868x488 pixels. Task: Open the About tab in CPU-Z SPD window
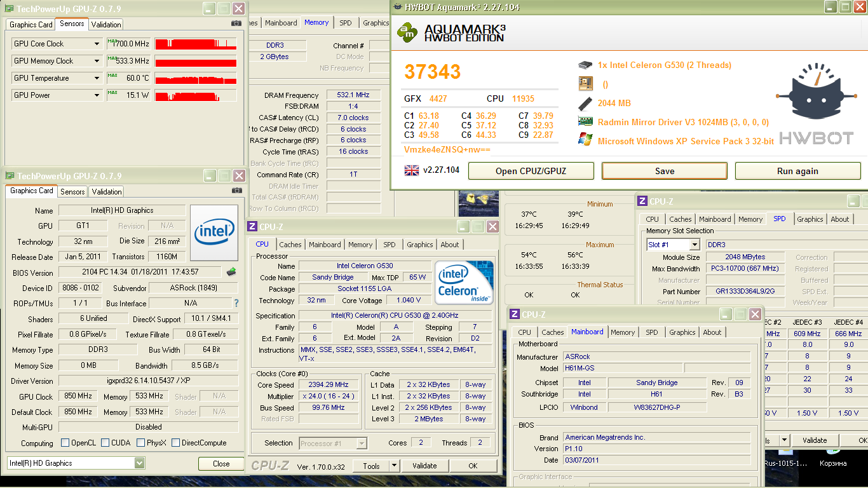[x=840, y=219]
